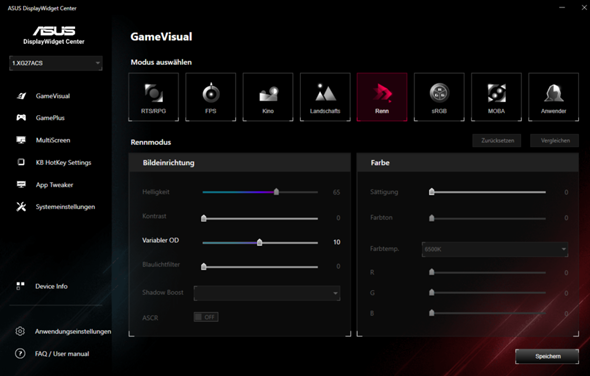Viewport: 590px width, 376px height.
Task: Click the Sättigung slider handle
Action: [432, 192]
